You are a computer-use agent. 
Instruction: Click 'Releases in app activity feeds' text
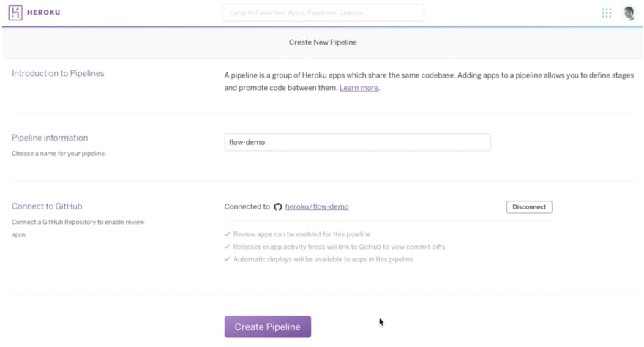(340, 247)
